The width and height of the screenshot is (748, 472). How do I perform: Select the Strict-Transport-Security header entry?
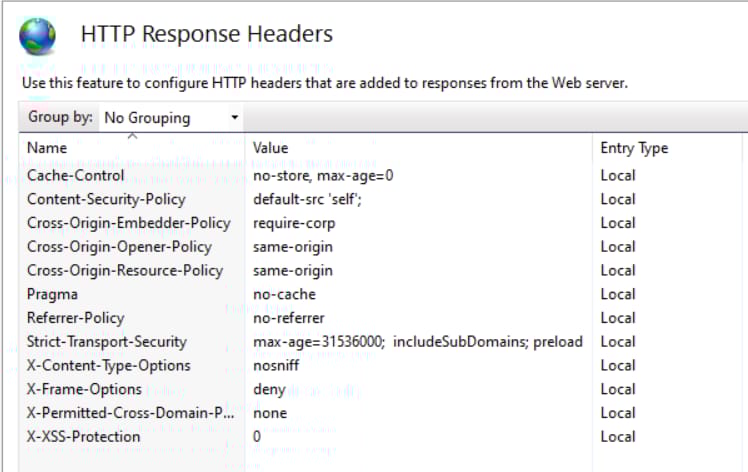[106, 342]
